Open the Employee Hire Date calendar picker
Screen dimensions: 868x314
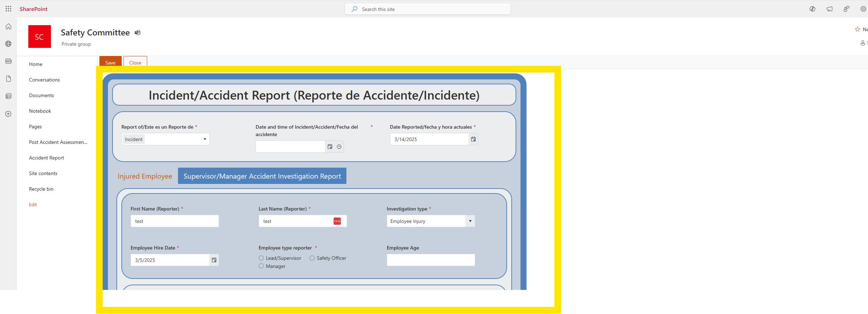(x=214, y=260)
